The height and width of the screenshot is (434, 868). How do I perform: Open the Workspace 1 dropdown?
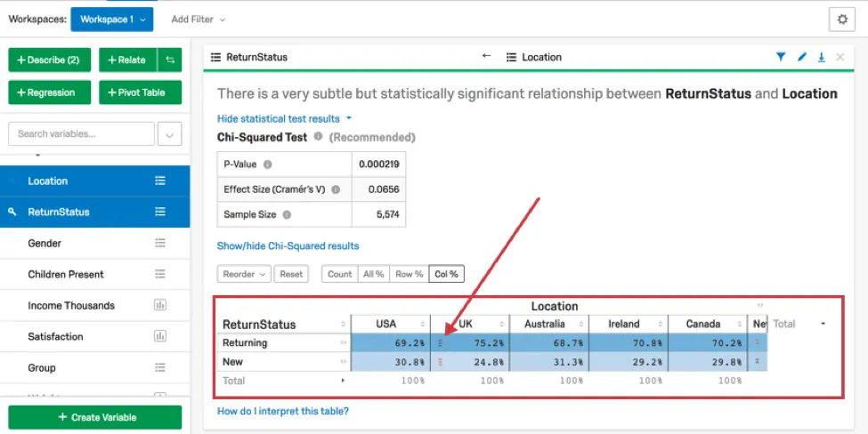click(x=112, y=19)
